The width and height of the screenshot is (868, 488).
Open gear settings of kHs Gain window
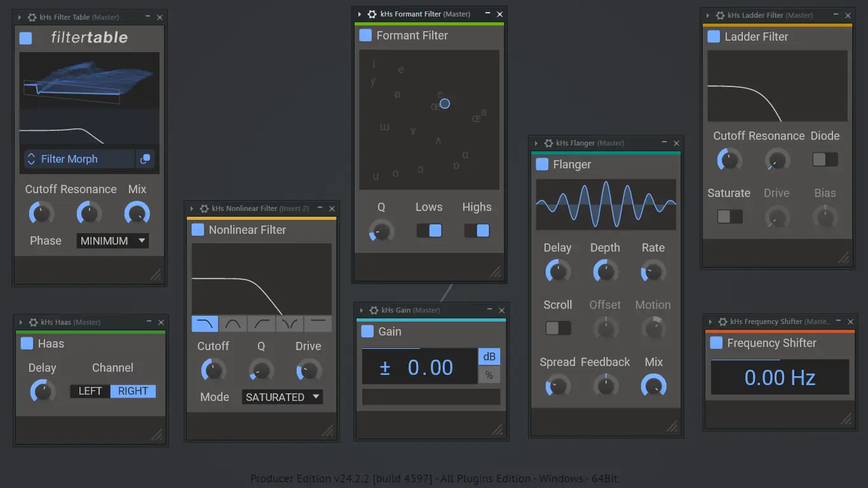point(374,310)
